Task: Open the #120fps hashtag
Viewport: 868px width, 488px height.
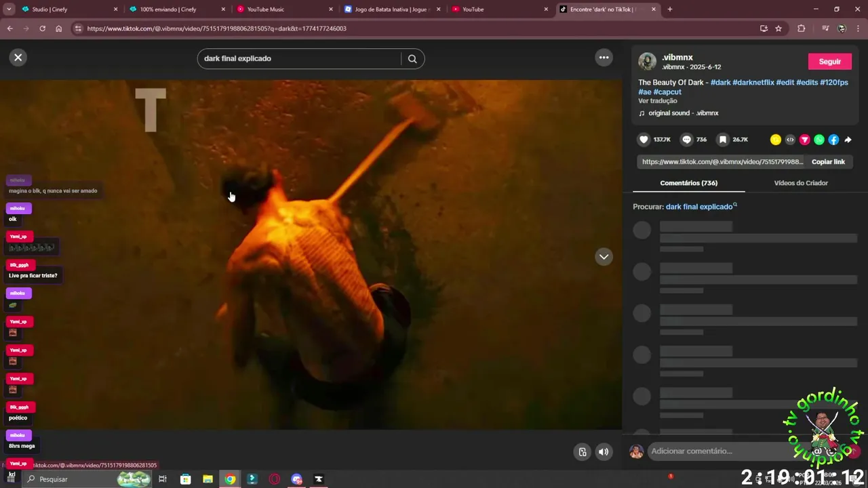Action: 834,83
